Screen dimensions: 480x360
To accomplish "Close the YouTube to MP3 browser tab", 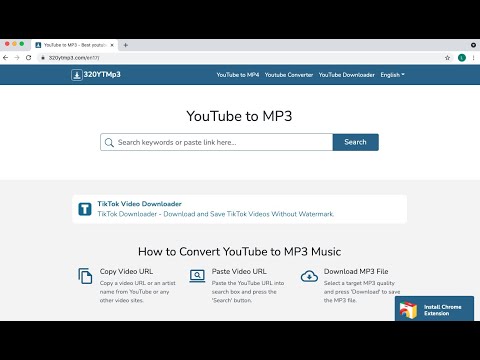I will coord(112,45).
